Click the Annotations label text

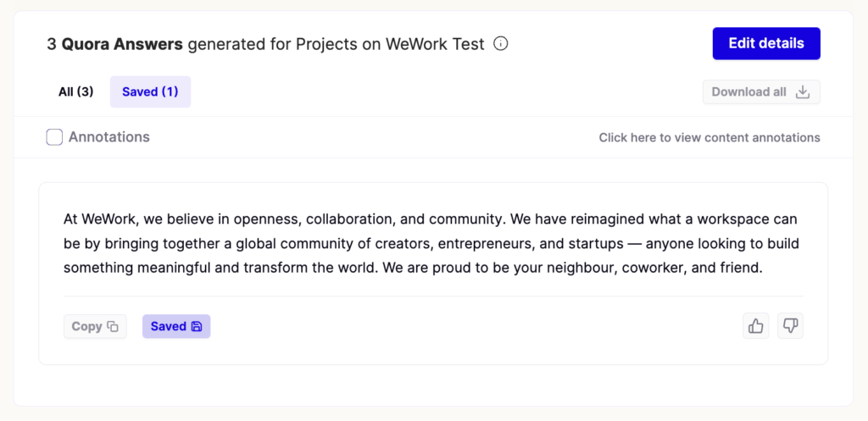(108, 137)
